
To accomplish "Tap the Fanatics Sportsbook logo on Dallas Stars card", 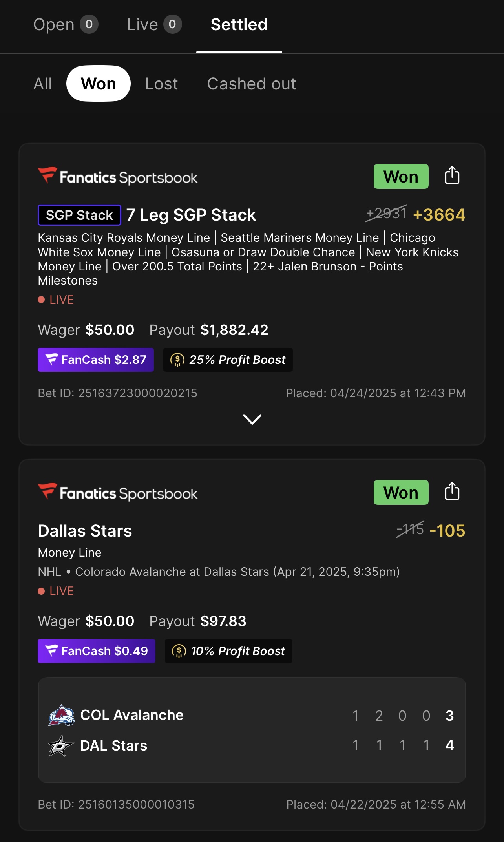I will pos(117,493).
